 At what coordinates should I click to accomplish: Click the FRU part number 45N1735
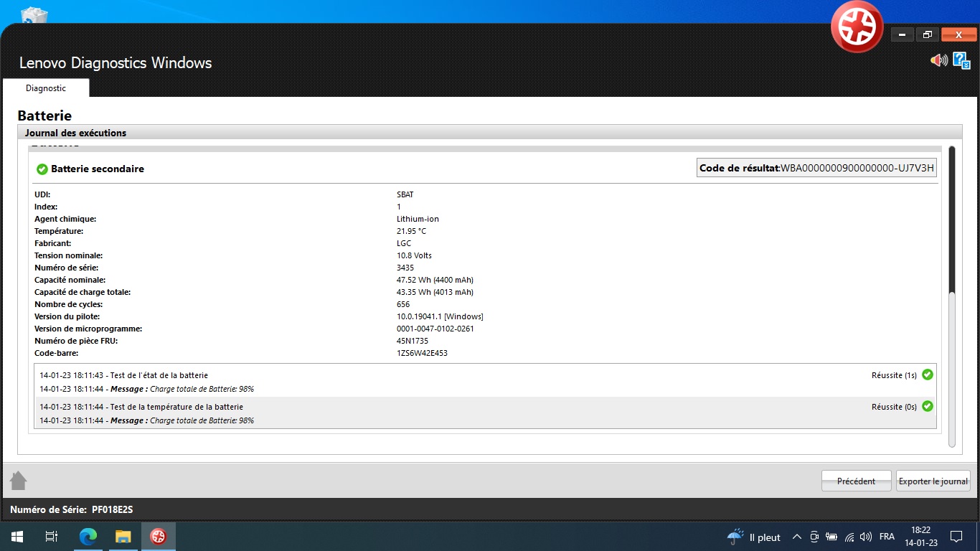pos(413,341)
